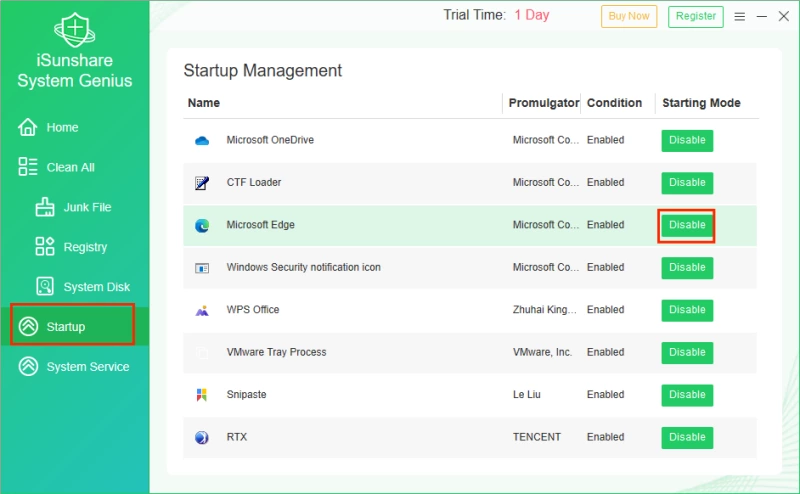Click the Windows Security notification row icon

202,268
